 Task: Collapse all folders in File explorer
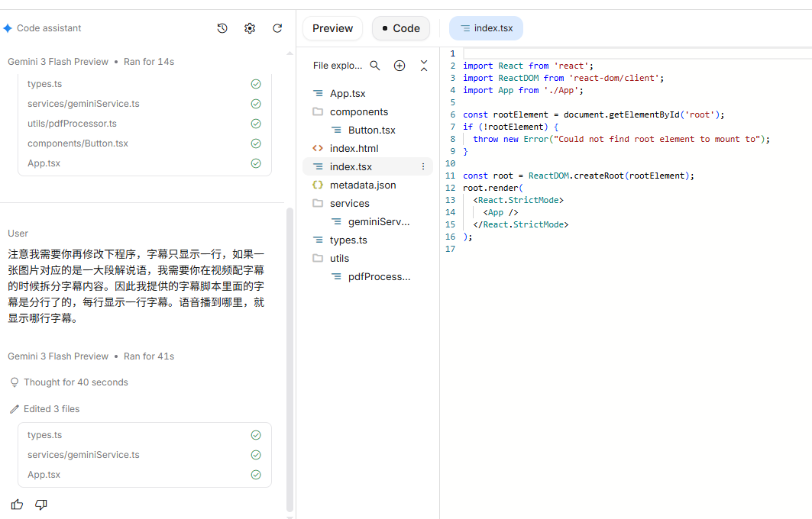tap(424, 66)
